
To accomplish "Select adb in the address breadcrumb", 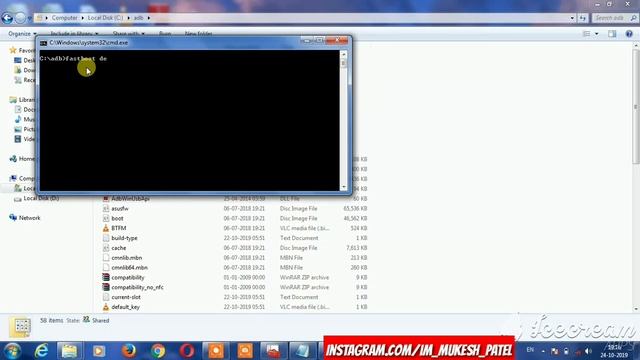I will 139,18.
